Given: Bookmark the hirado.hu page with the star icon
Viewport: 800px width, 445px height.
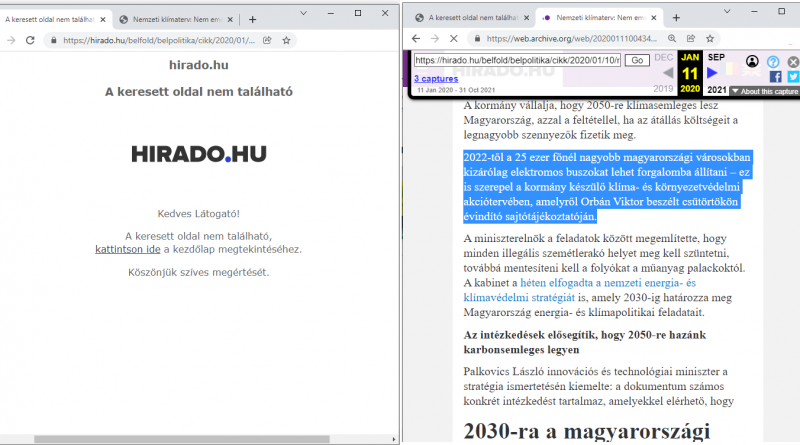Looking at the screenshot, I should click(286, 40).
